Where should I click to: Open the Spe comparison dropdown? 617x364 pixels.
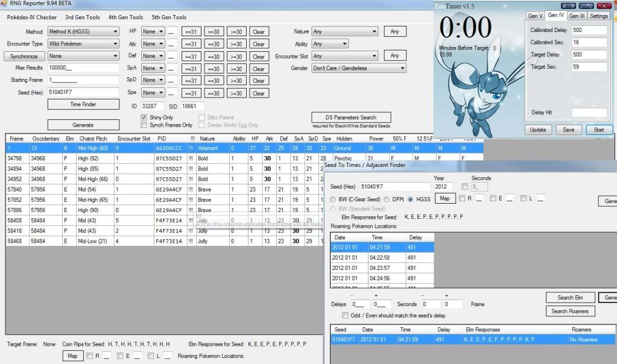point(153,93)
